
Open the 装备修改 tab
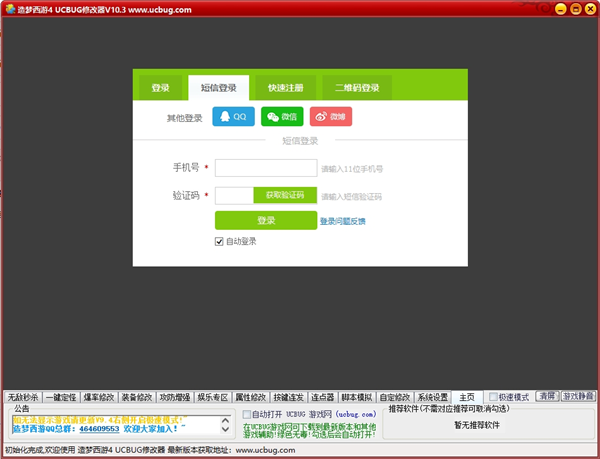click(x=137, y=397)
